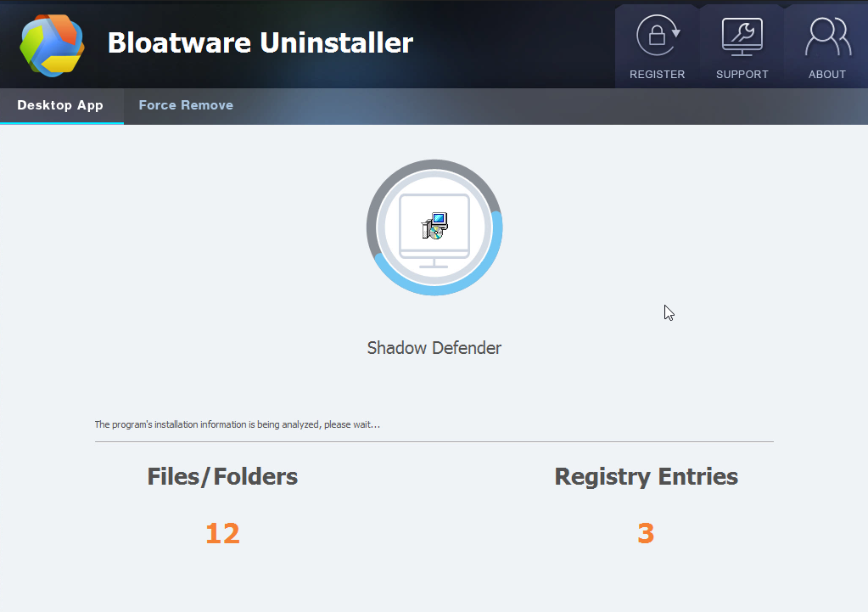Click the REGISTER label
The image size is (868, 612).
click(657, 74)
